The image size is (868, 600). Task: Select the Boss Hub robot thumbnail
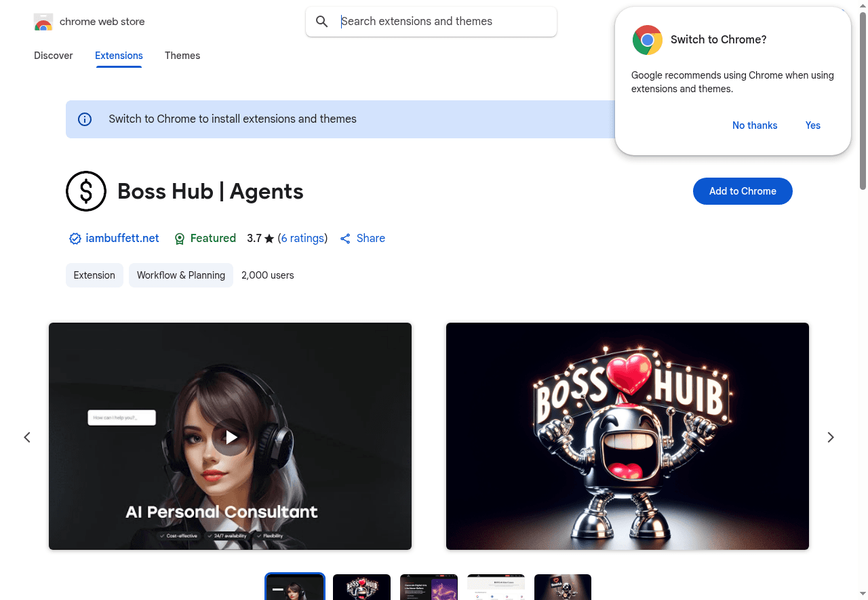[x=361, y=587]
